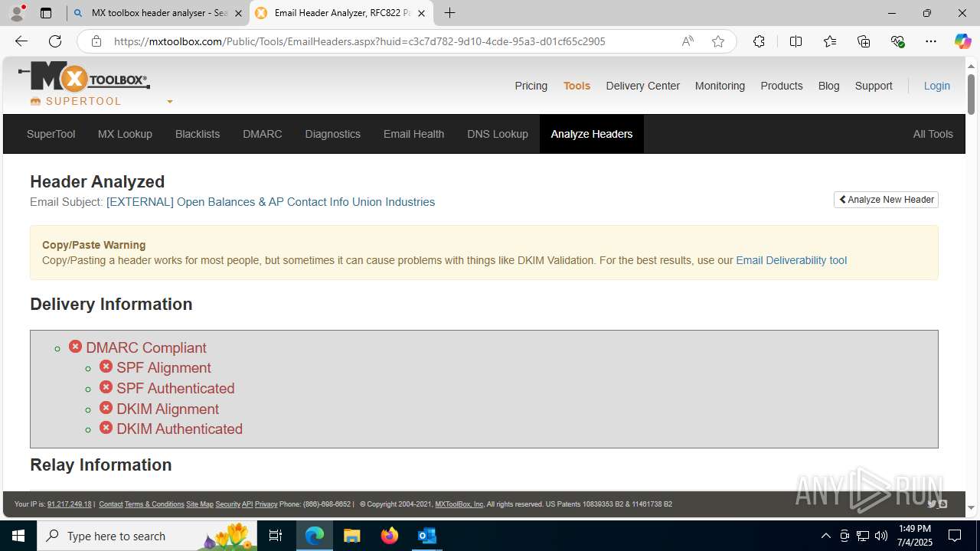Viewport: 980px width, 551px height.
Task: Open the Email Health tab
Action: [x=413, y=134]
